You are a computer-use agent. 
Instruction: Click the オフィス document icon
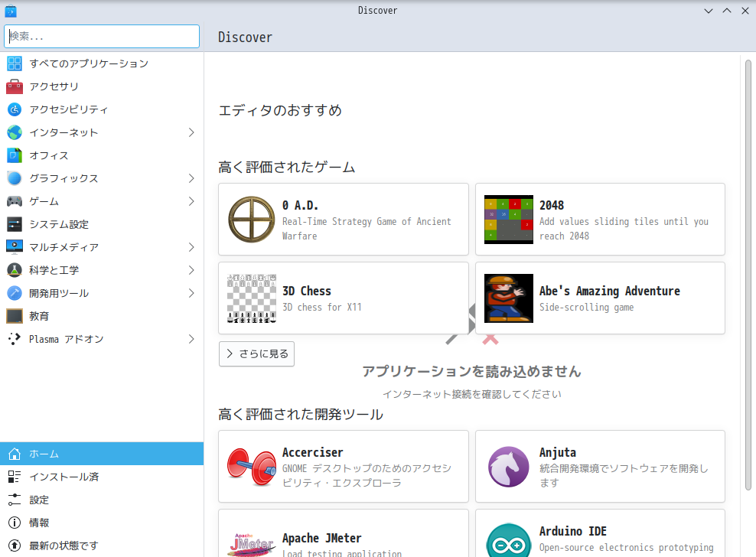pos(15,155)
